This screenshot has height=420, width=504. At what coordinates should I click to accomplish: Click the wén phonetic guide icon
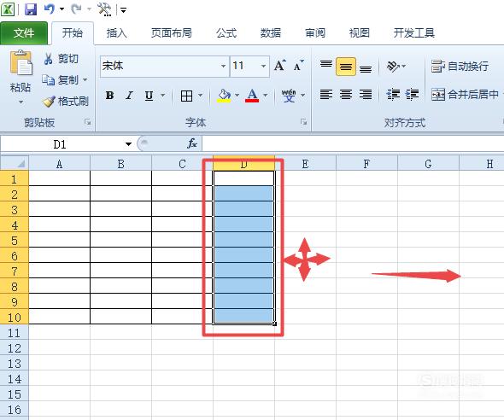coord(289,96)
